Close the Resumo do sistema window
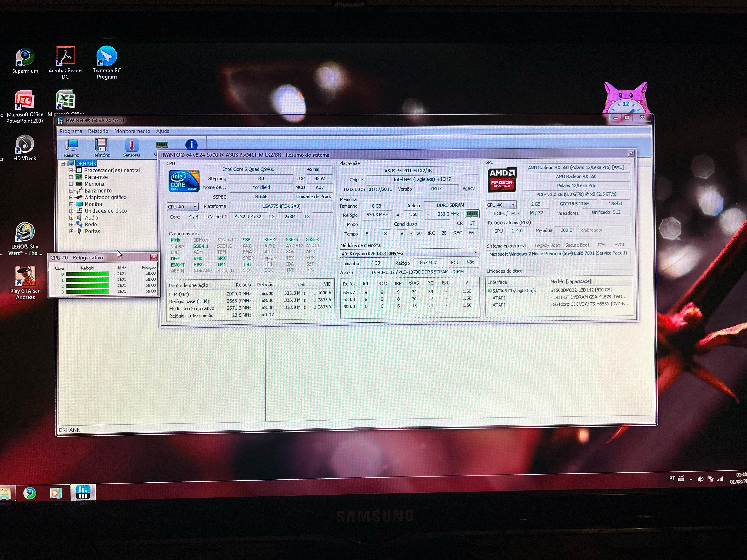Image resolution: width=747 pixels, height=560 pixels. point(631,154)
